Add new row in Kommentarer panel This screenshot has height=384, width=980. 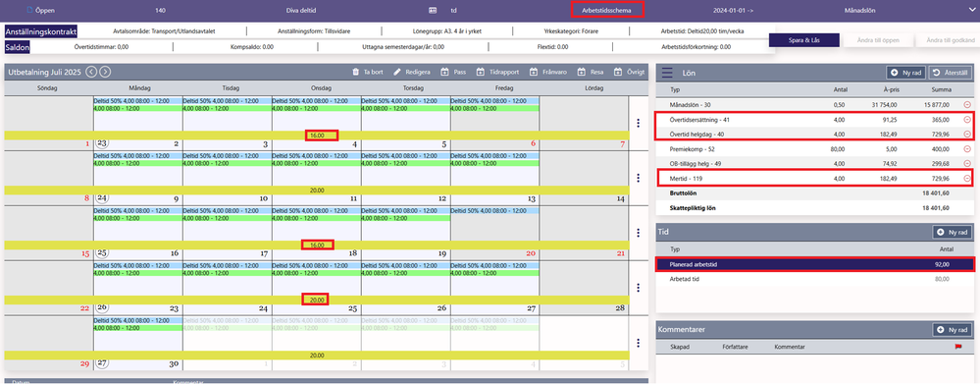click(x=953, y=329)
